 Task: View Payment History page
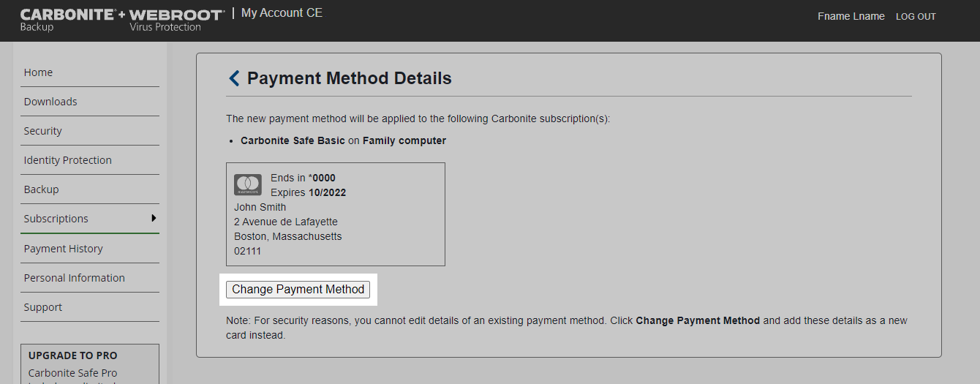coord(90,249)
